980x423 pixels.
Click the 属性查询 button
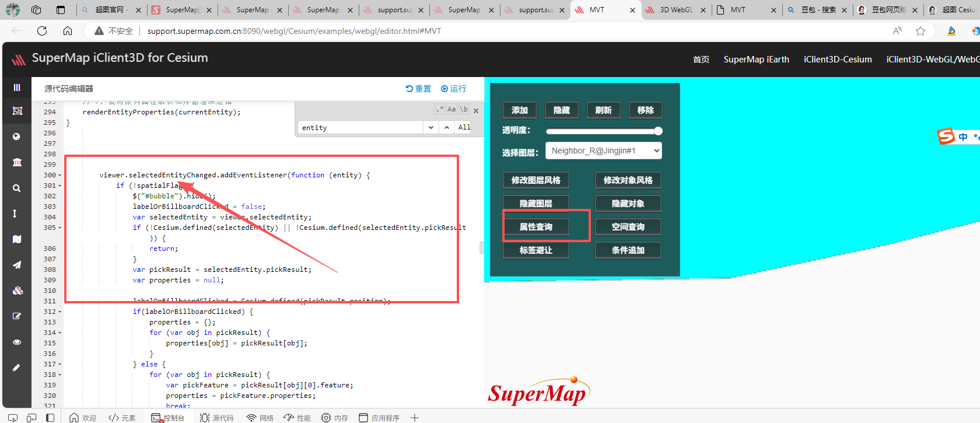tap(535, 227)
